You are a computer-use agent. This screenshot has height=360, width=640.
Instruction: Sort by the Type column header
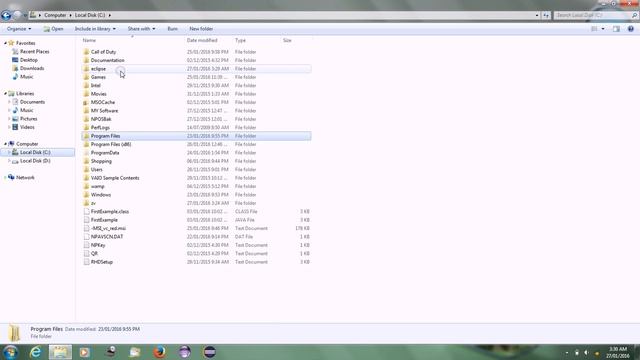tap(240, 40)
